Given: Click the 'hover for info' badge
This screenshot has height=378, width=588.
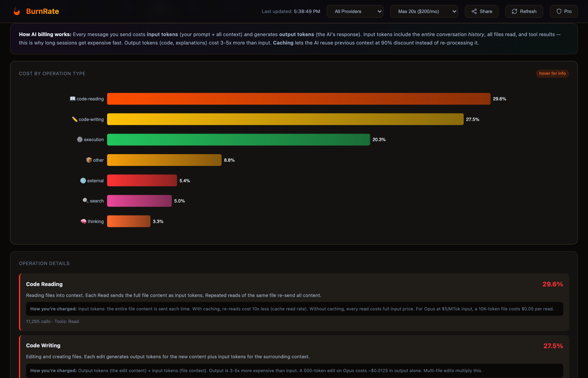Looking at the screenshot, I should point(552,73).
